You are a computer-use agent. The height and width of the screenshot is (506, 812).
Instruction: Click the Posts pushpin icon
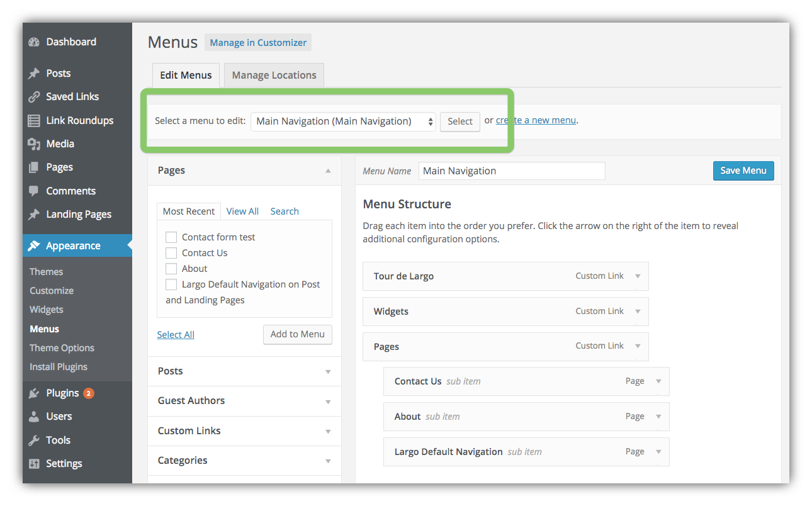click(34, 74)
